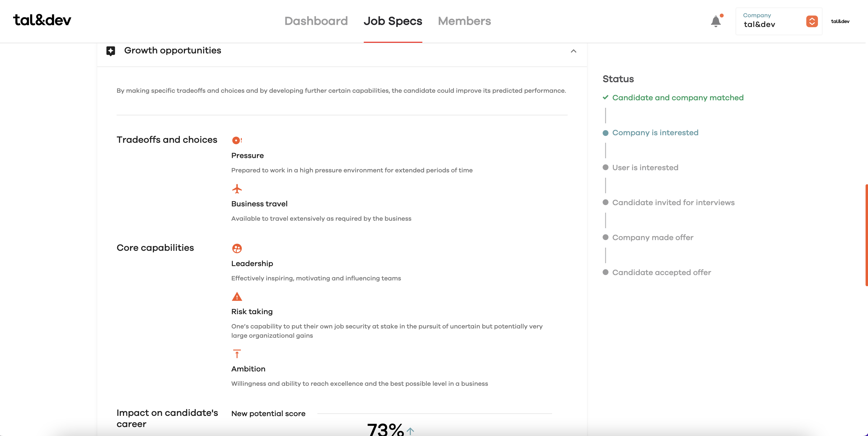Open notifications via the bell icon

(716, 21)
